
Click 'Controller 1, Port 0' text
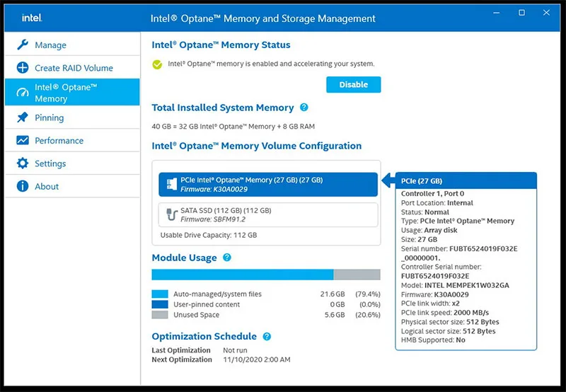point(432,193)
